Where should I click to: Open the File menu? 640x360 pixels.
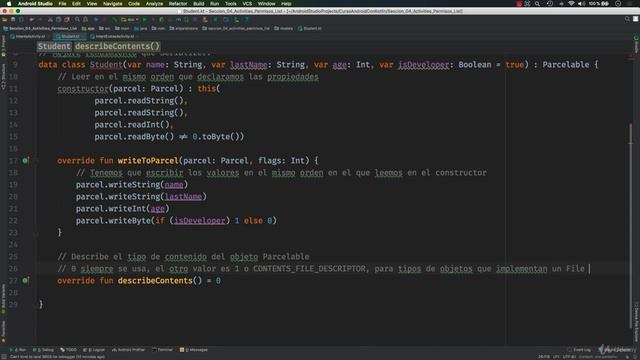62,3
